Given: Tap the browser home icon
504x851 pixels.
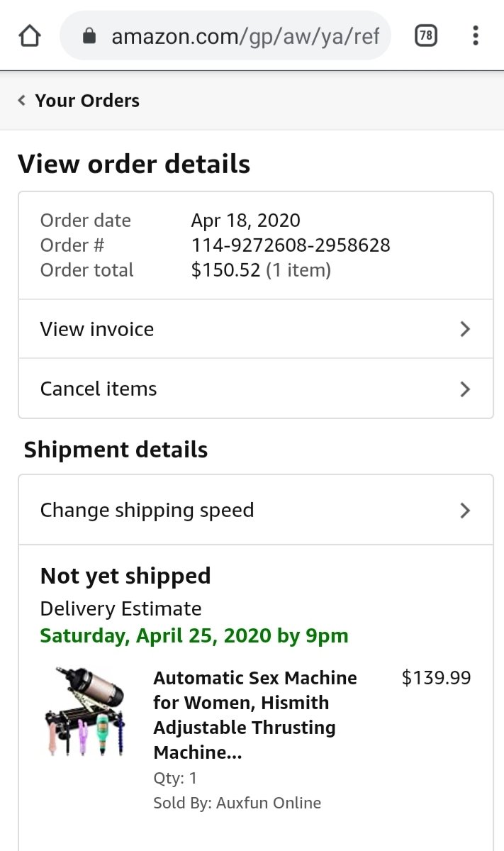Looking at the screenshot, I should [29, 35].
